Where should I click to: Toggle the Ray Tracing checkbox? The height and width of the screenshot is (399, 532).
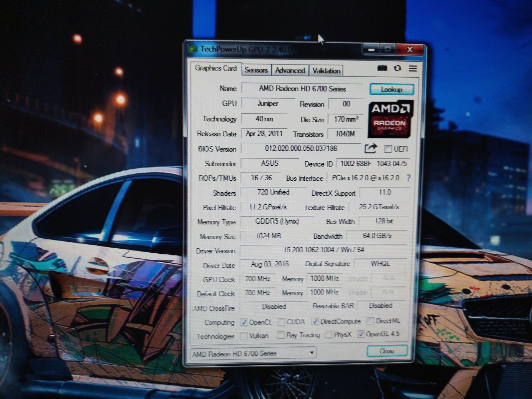pos(280,335)
